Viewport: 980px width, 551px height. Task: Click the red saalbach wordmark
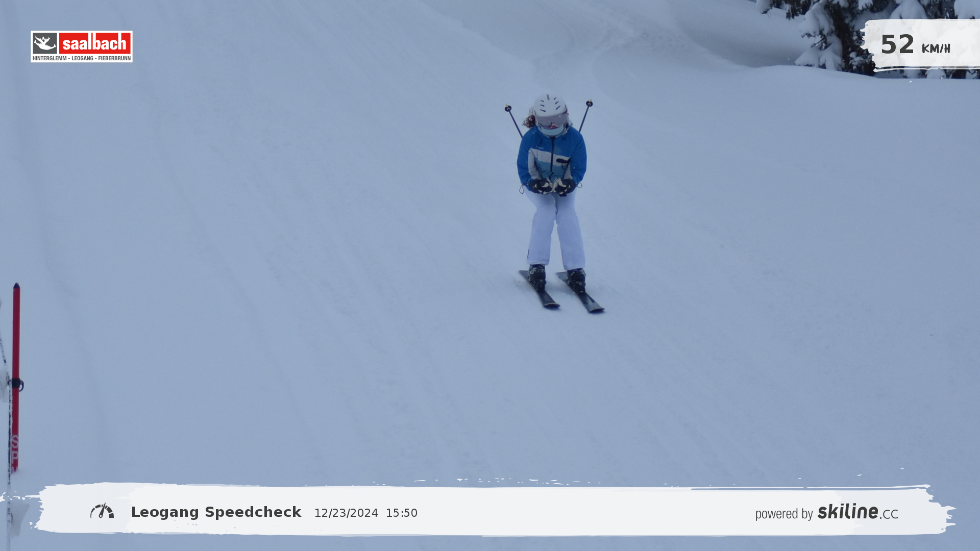pos(95,43)
